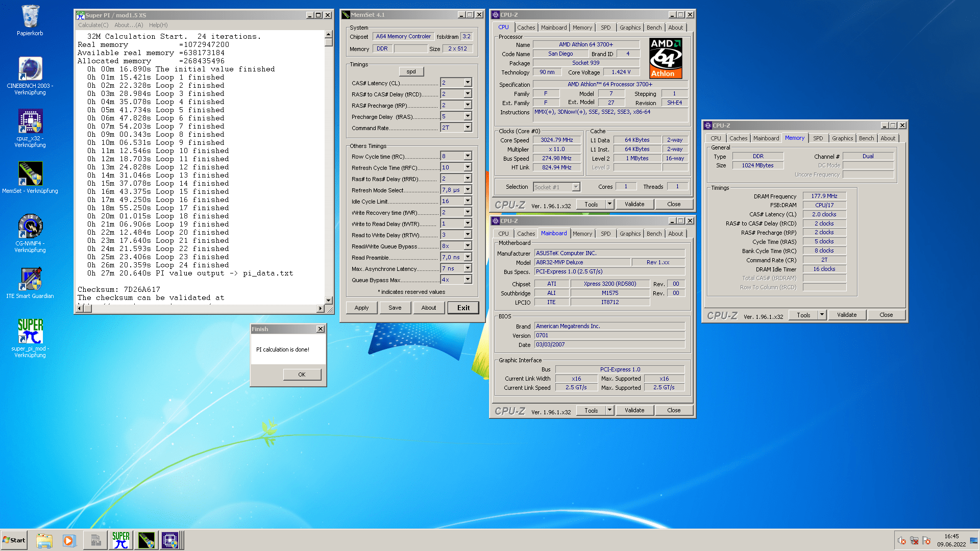
Task: Click the Super PI window title icon
Action: pyautogui.click(x=80, y=15)
